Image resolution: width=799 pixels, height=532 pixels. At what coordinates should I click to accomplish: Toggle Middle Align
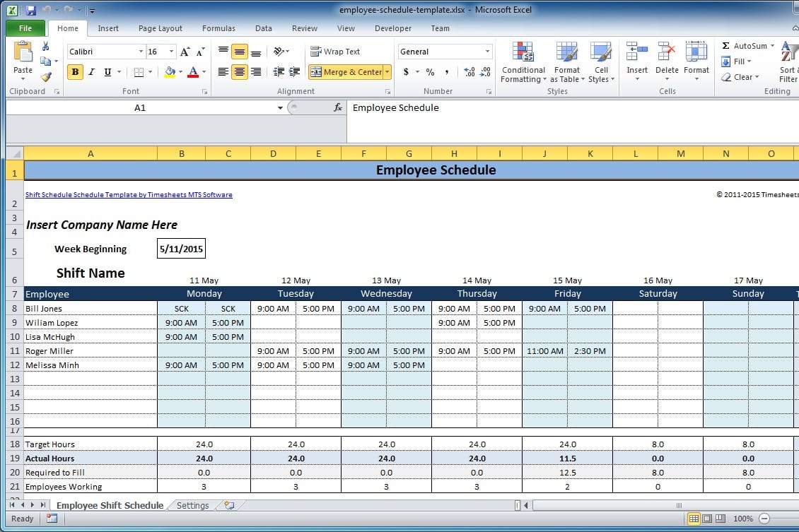pyautogui.click(x=240, y=52)
